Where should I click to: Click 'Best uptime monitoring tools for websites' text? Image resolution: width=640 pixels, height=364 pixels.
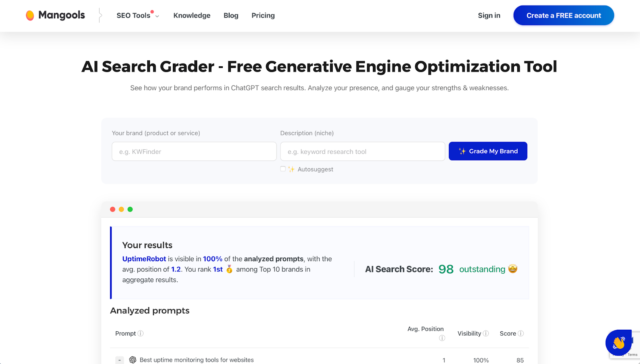[197, 360]
